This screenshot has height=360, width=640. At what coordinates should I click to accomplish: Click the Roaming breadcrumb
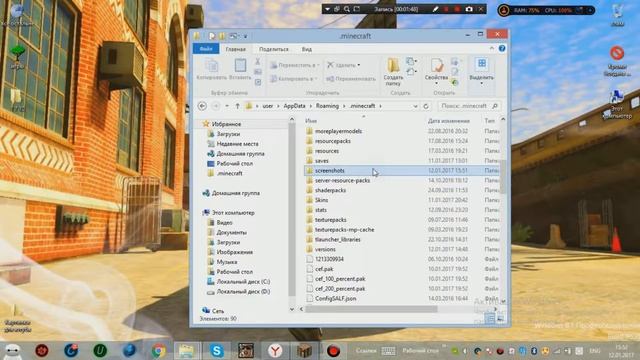pyautogui.click(x=327, y=106)
